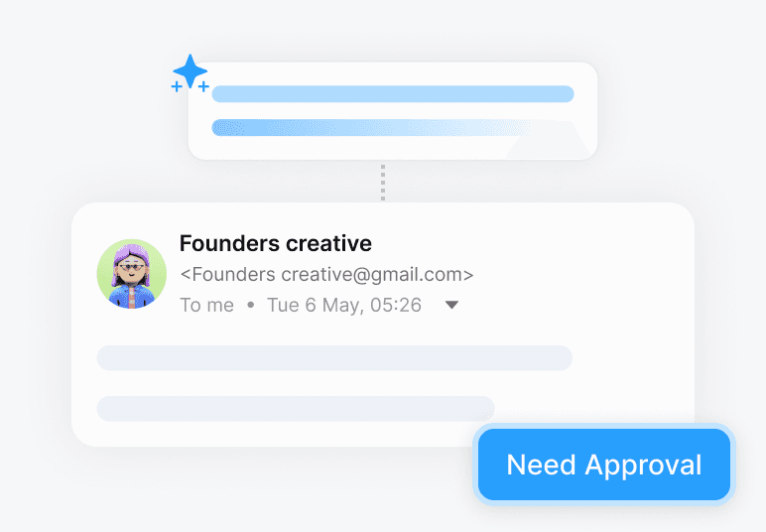Click the small plus left of sparkle
766x532 pixels.
[177, 87]
